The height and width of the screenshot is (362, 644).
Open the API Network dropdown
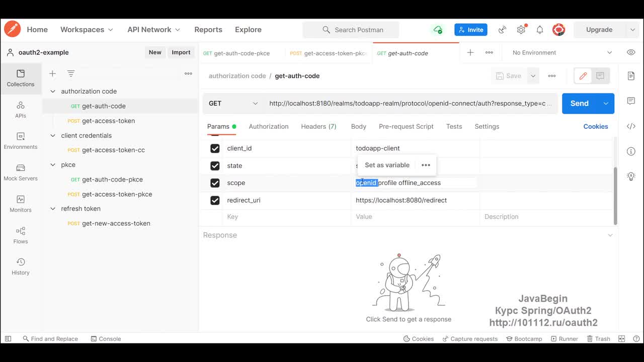coord(153,30)
